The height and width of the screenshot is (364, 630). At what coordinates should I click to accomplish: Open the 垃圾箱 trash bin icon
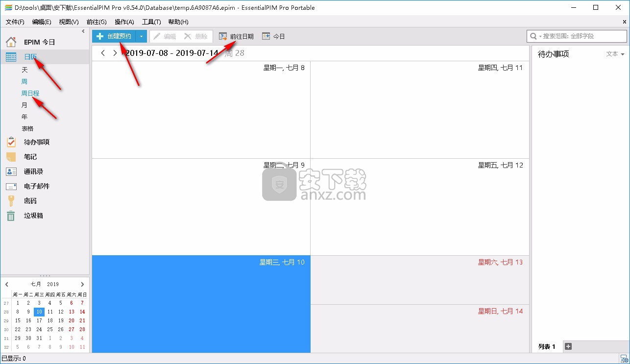(11, 216)
